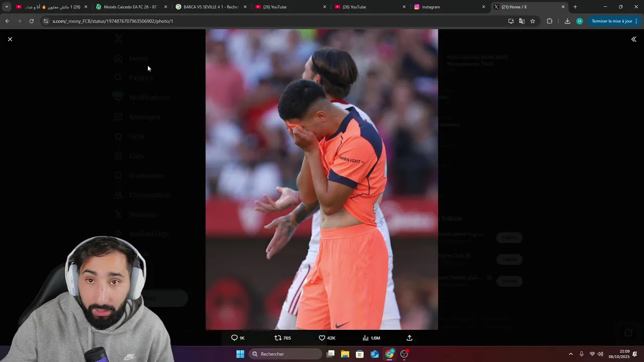The height and width of the screenshot is (362, 644).
Task: Reply to the post showing 1K comments
Action: click(x=237, y=338)
